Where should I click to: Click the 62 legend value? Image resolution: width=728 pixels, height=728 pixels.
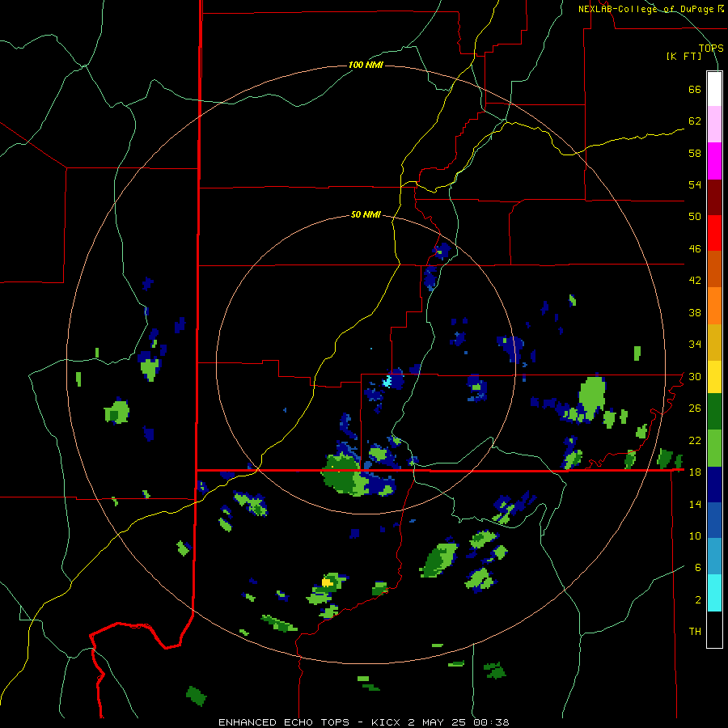click(695, 121)
